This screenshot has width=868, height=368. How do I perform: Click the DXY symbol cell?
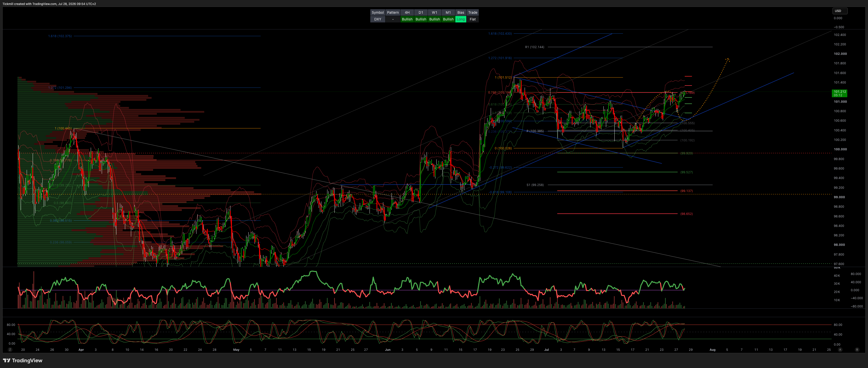378,19
